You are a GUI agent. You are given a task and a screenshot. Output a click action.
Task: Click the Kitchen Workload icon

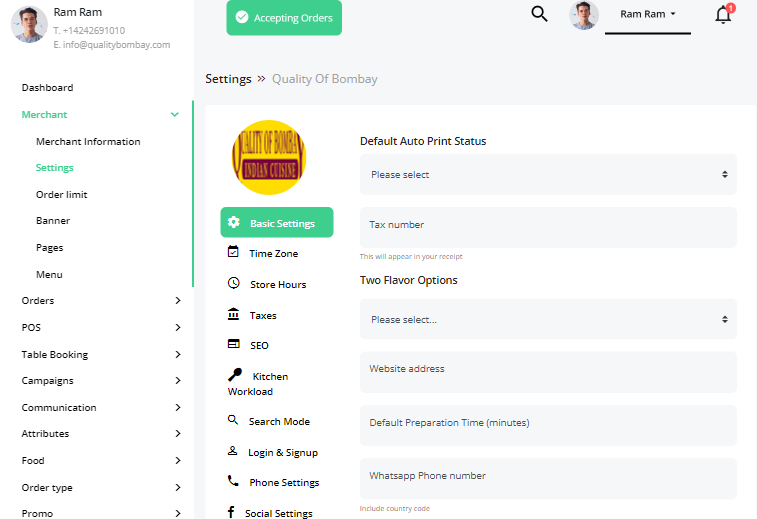point(235,376)
